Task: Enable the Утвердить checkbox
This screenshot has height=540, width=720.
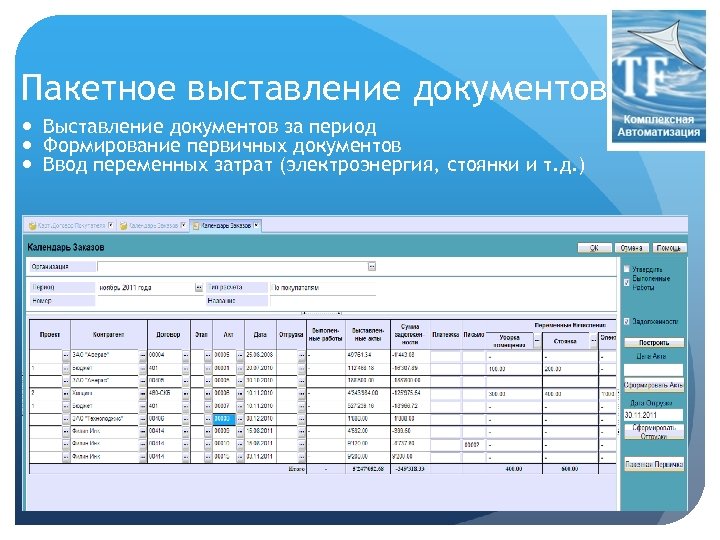Action: tap(626, 269)
